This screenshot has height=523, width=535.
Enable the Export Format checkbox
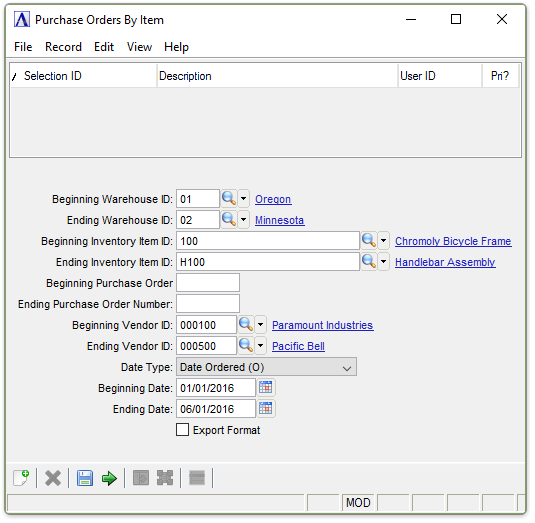(183, 430)
